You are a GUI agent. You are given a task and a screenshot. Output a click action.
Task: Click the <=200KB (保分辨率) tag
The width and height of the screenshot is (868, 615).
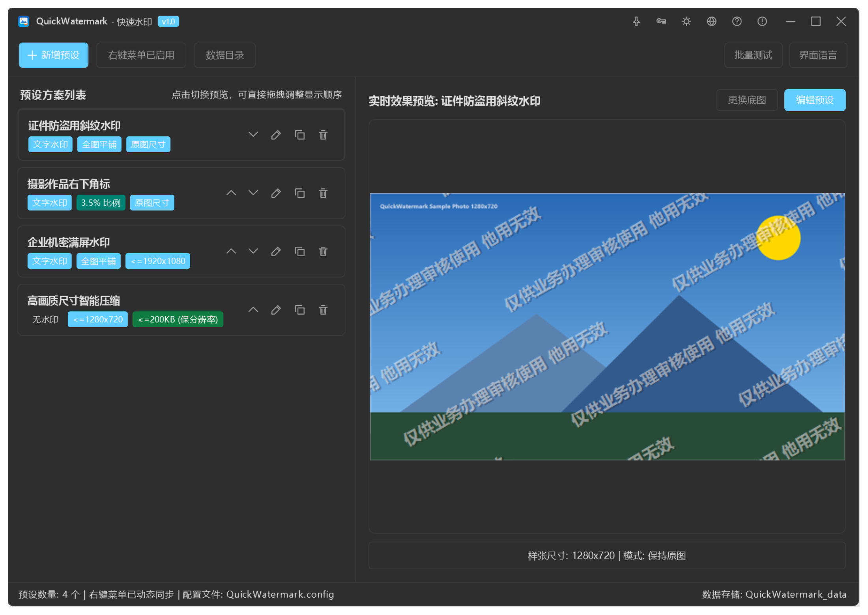pyautogui.click(x=178, y=319)
